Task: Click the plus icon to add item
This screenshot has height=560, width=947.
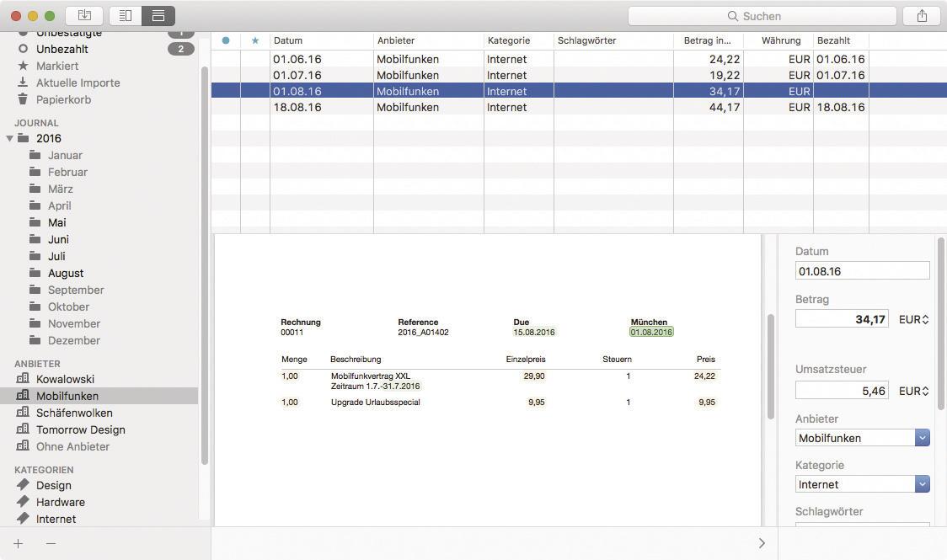Action: (19, 543)
